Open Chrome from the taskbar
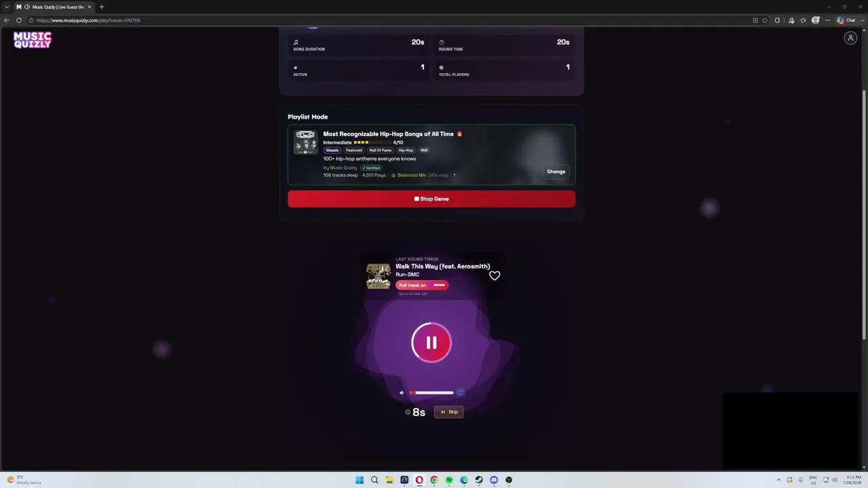Image resolution: width=868 pixels, height=488 pixels. point(434,480)
